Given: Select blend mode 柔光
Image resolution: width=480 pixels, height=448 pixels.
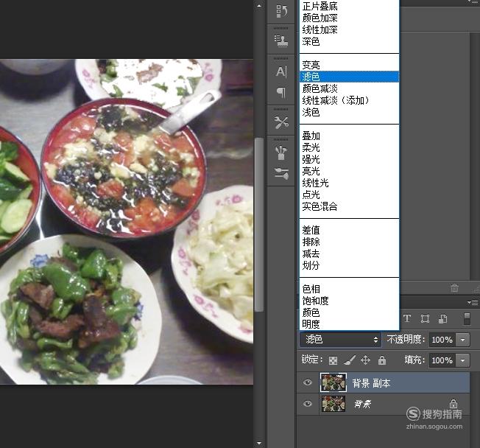Looking at the screenshot, I should point(350,147).
